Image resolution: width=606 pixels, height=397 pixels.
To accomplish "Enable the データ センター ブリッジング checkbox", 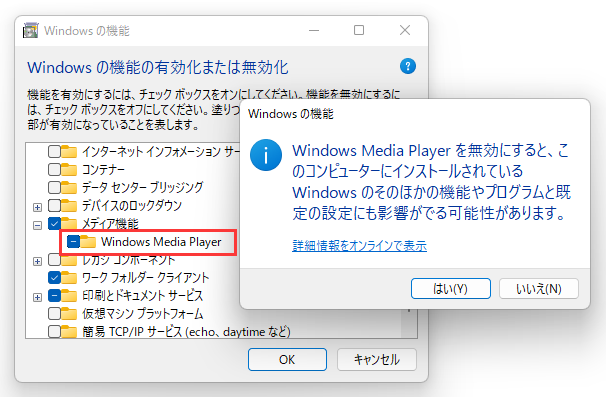I will (54, 187).
